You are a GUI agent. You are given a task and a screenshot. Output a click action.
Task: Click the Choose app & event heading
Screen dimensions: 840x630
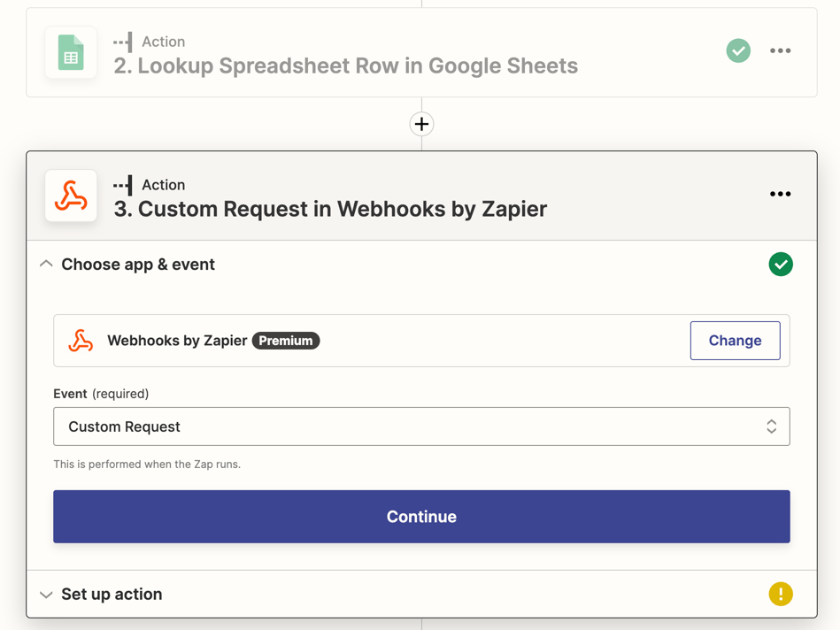pyautogui.click(x=138, y=265)
